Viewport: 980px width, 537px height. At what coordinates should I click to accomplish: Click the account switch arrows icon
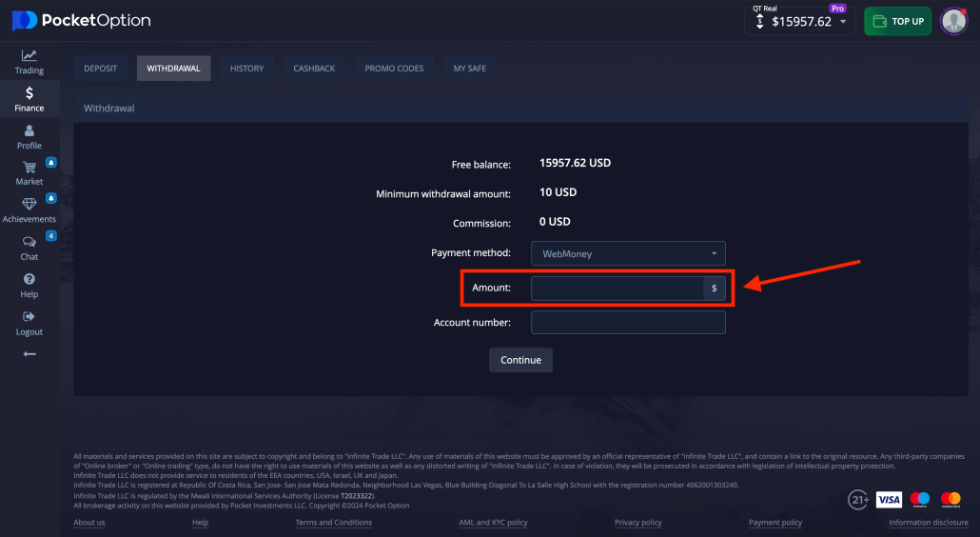760,21
